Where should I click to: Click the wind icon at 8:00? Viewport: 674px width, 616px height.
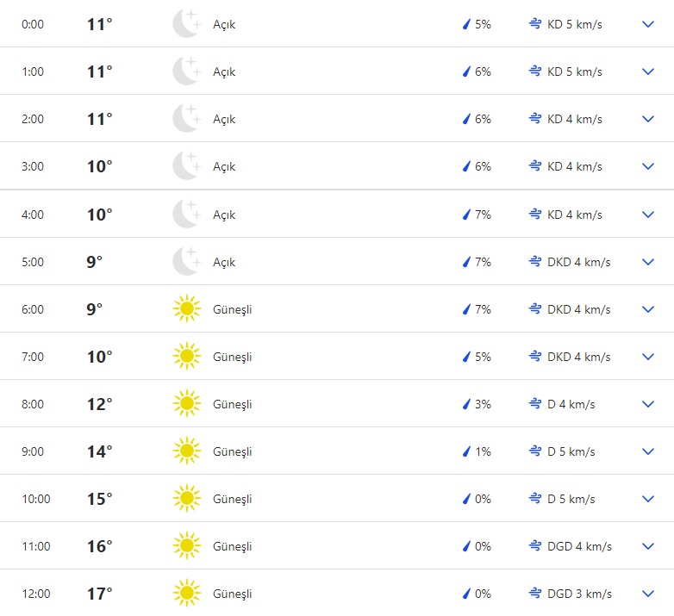534,404
